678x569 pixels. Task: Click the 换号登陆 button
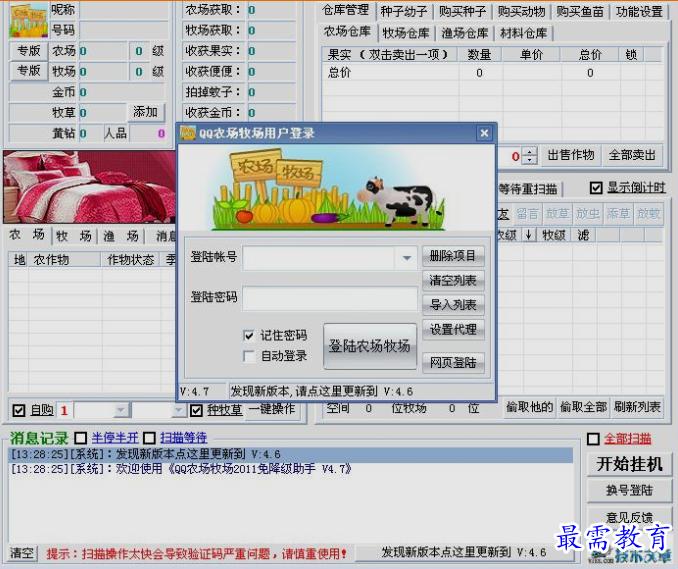(629, 490)
